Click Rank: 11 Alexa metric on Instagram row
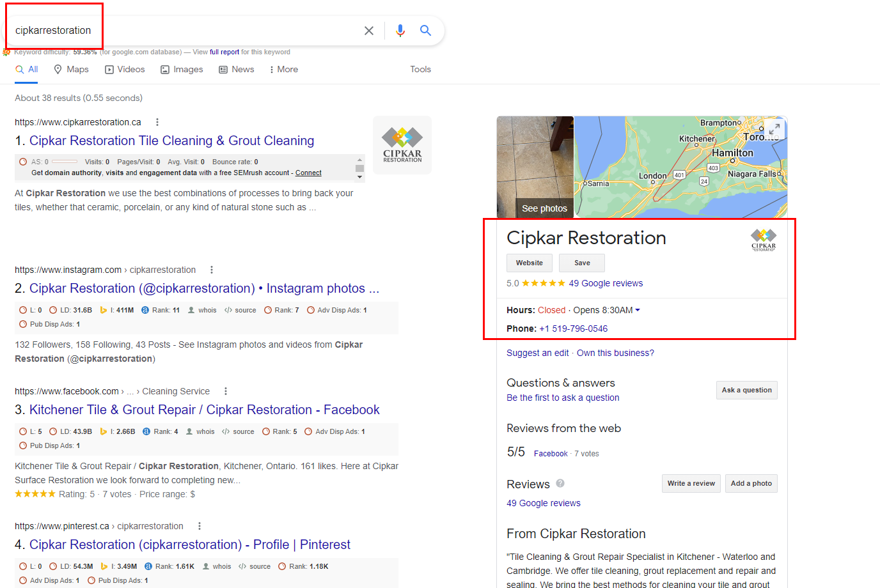Screen dimensions: 880x588 [x=161, y=311]
